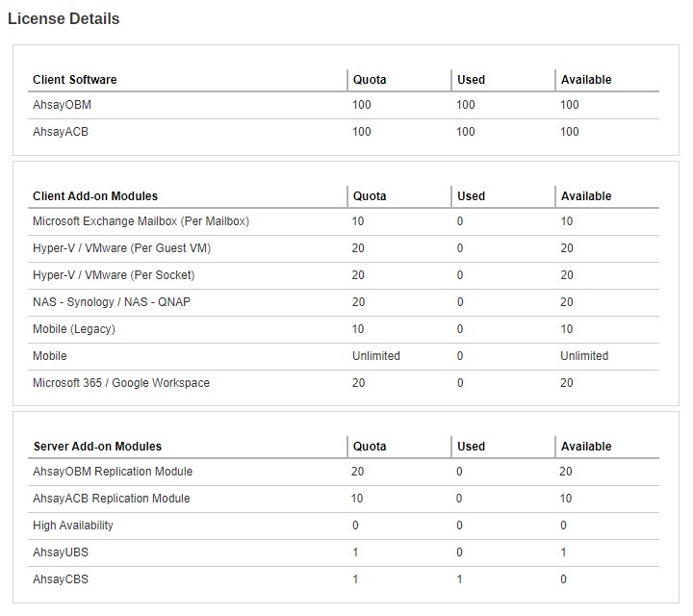Click the AhsayUBS row label
693x616 pixels.
coord(61,552)
